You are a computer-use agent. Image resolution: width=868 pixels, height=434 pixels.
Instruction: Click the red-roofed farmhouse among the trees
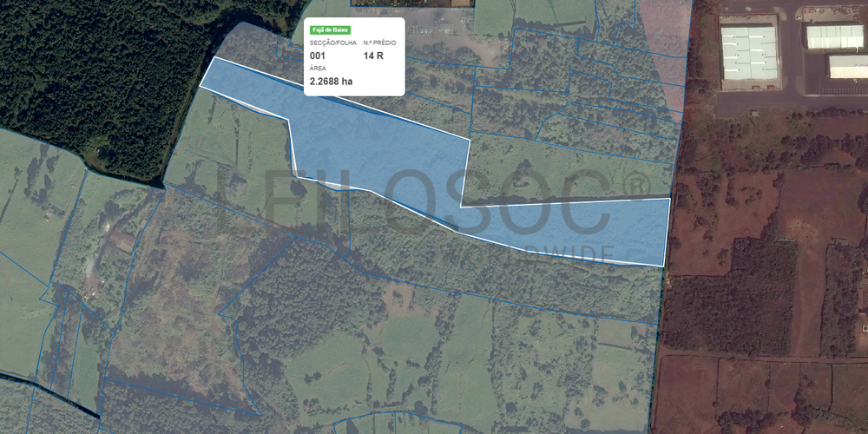click(x=123, y=241)
